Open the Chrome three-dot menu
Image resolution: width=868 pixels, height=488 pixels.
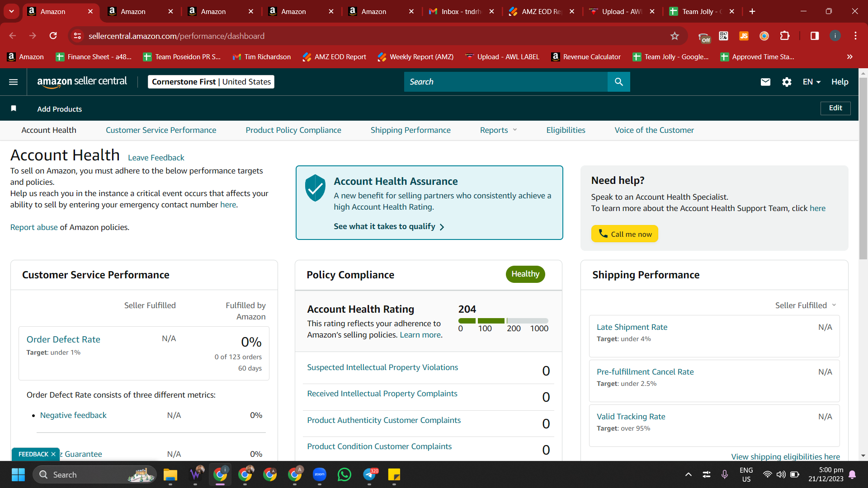[855, 36]
